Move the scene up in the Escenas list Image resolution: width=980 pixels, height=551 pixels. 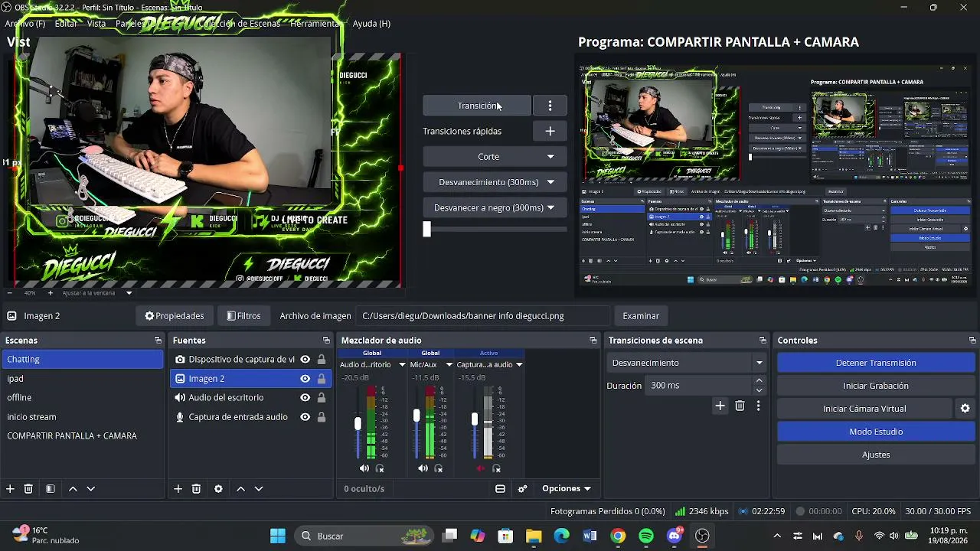pyautogui.click(x=73, y=489)
